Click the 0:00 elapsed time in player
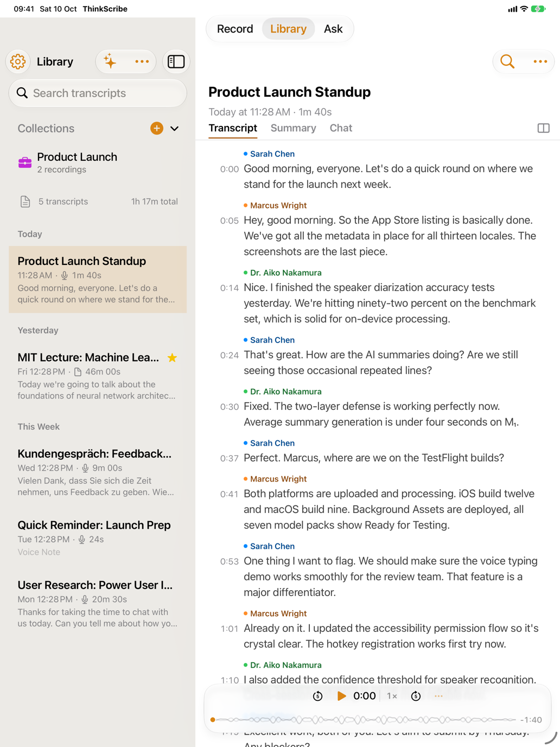 point(364,696)
